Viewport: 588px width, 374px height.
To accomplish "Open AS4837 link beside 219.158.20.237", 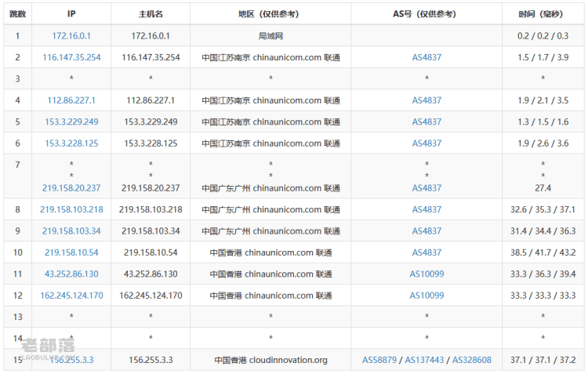I will click(x=426, y=188).
